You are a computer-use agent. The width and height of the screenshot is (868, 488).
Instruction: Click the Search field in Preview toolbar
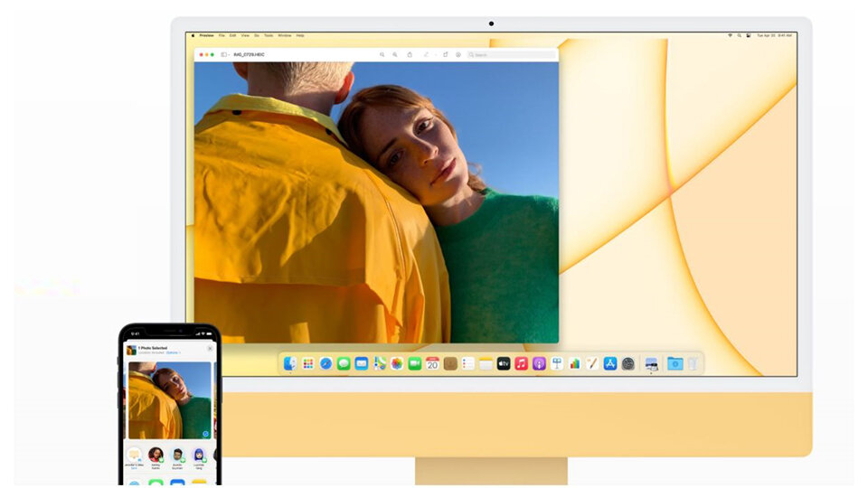[511, 55]
